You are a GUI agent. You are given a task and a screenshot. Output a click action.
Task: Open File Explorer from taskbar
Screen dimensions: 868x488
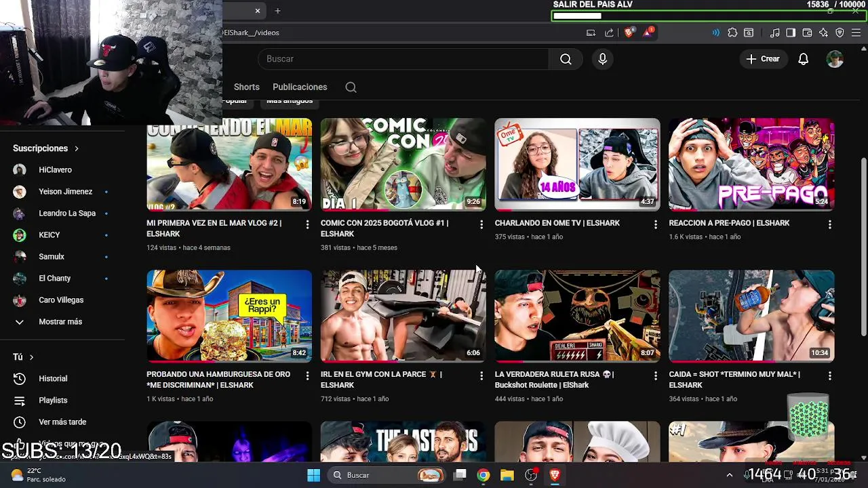[507, 475]
